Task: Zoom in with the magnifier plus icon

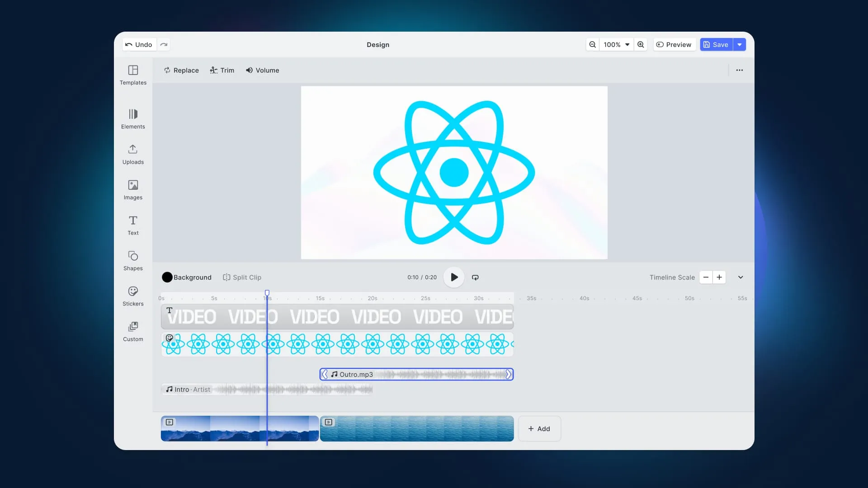Action: point(641,44)
